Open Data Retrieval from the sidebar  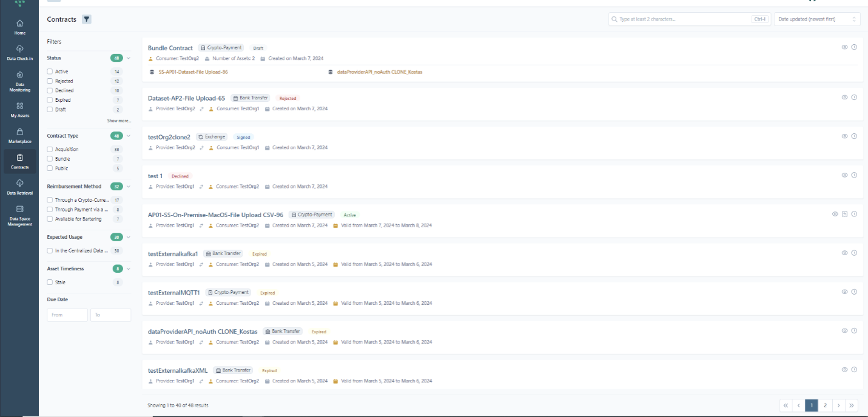point(19,187)
